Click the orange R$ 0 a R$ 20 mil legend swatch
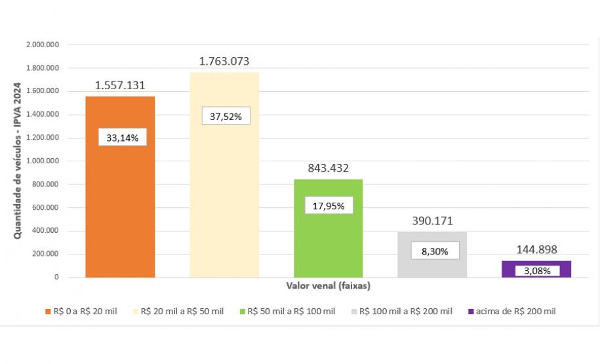This screenshot has height=364, width=600. click(x=47, y=311)
